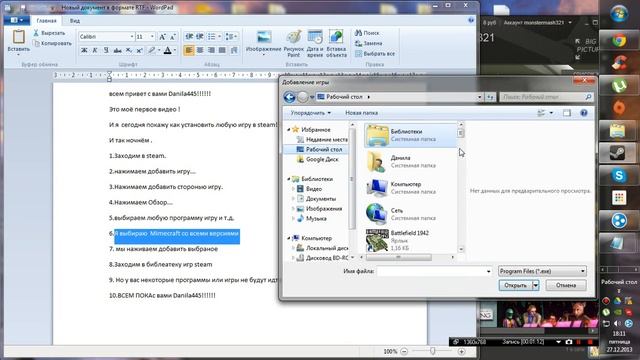Switch to the Вид ribbon tab
The width and height of the screenshot is (640, 360).
click(75, 20)
